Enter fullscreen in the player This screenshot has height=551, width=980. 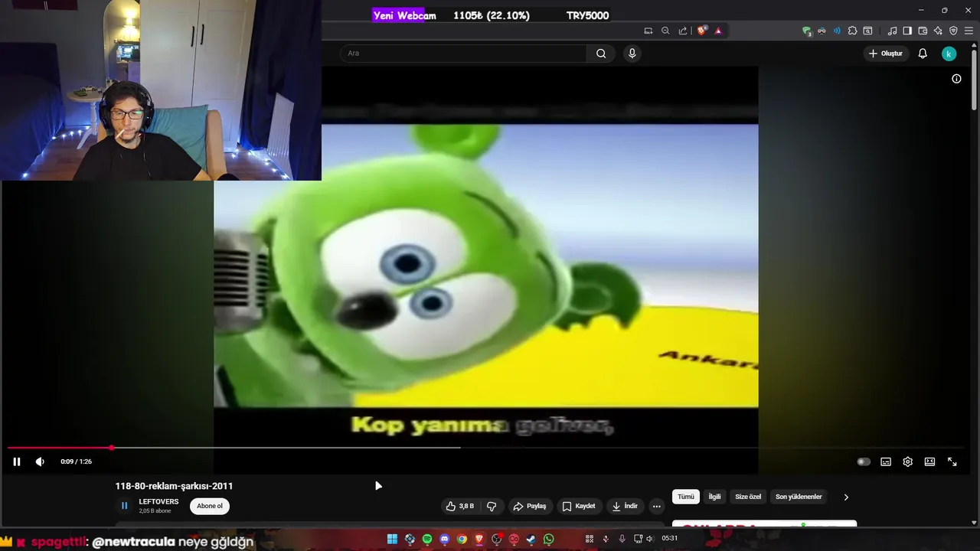click(x=952, y=461)
